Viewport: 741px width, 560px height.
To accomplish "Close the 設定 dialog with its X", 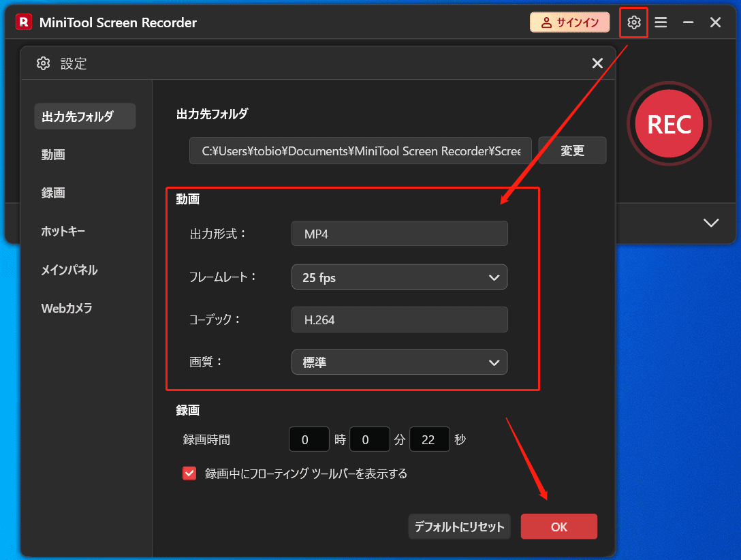I will (597, 63).
